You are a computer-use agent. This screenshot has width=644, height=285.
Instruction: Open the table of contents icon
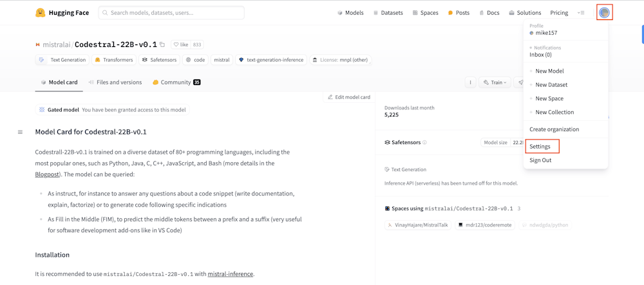coord(20,132)
